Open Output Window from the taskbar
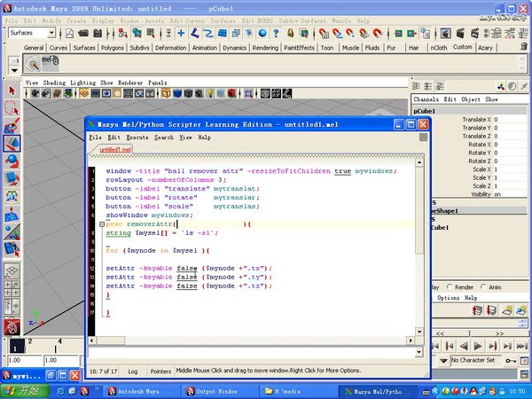 click(220, 391)
